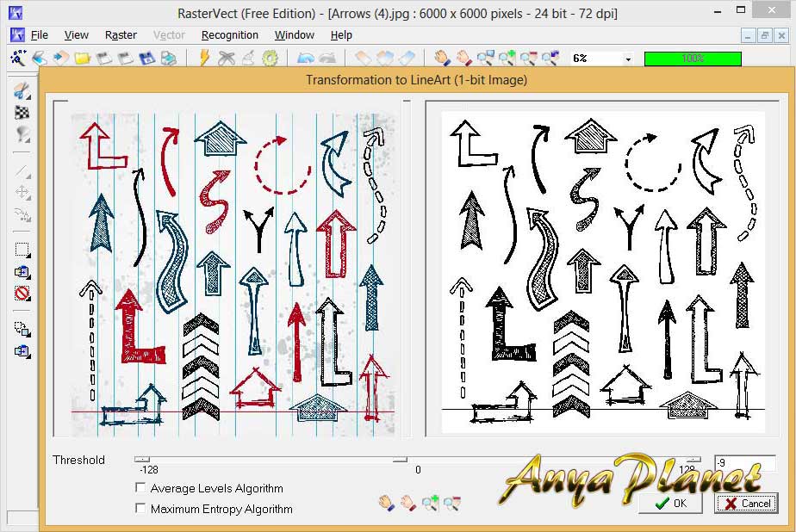
Task: Click the undo arrow in toolbar
Action: click(x=305, y=59)
